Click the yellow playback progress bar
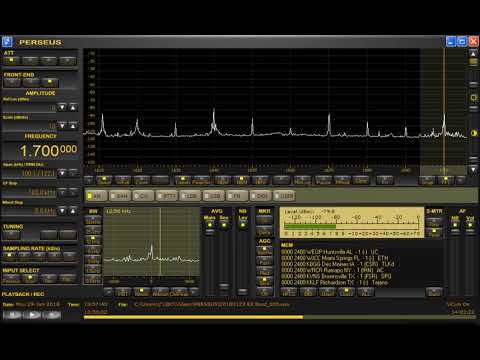Image resolution: width=480 pixels, height=360 pixels. pyautogui.click(x=193, y=317)
